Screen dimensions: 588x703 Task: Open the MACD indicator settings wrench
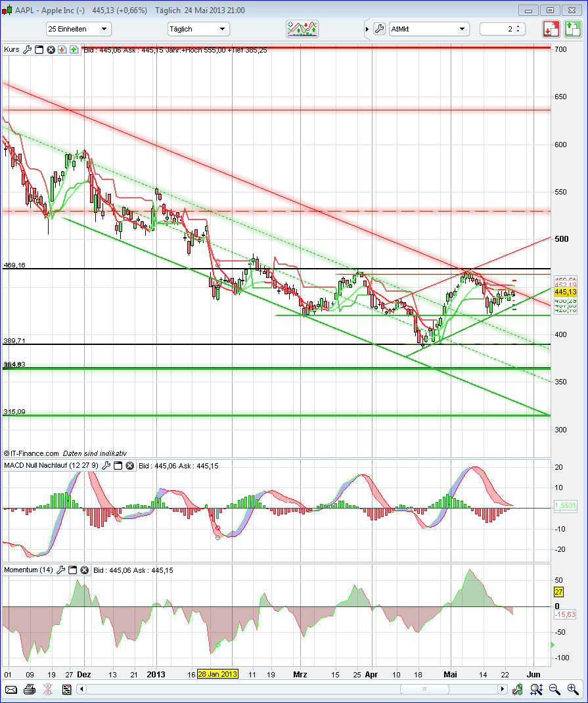106,466
